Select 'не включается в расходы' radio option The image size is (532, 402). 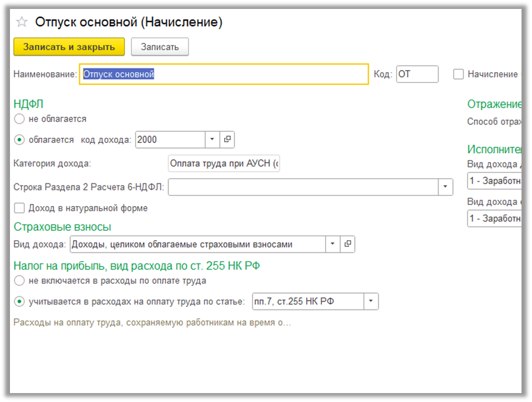[19, 281]
